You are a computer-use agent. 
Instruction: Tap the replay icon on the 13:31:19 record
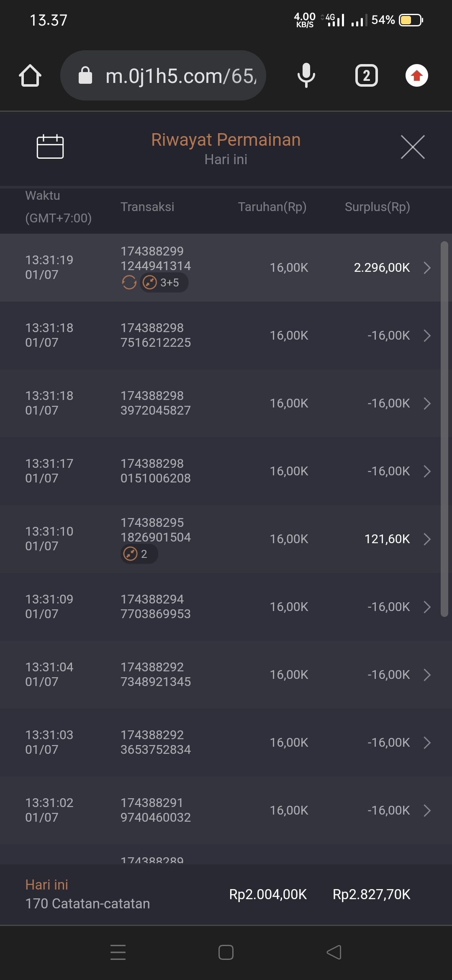pos(129,283)
